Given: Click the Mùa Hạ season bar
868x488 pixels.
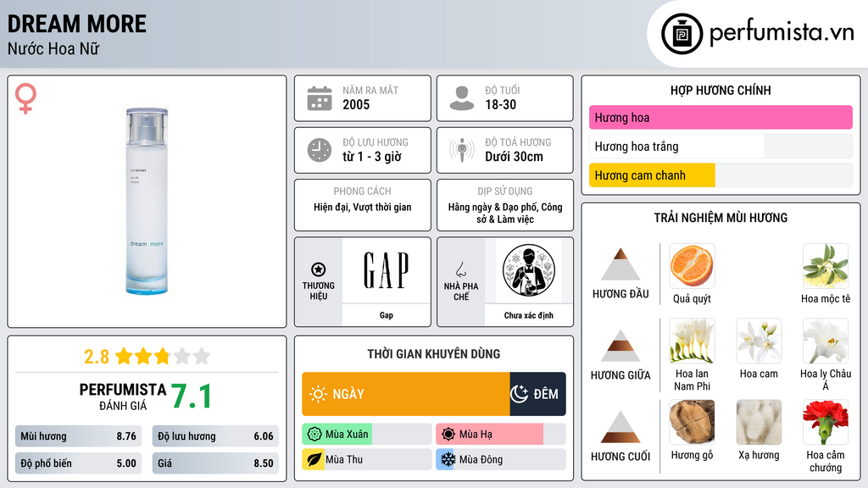Looking at the screenshot, I should [x=500, y=435].
